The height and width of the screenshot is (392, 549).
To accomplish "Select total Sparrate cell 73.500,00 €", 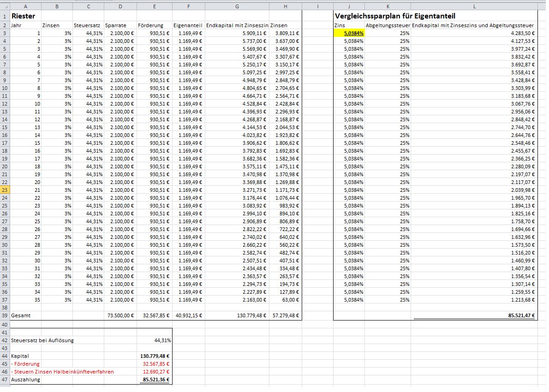I will (120, 315).
